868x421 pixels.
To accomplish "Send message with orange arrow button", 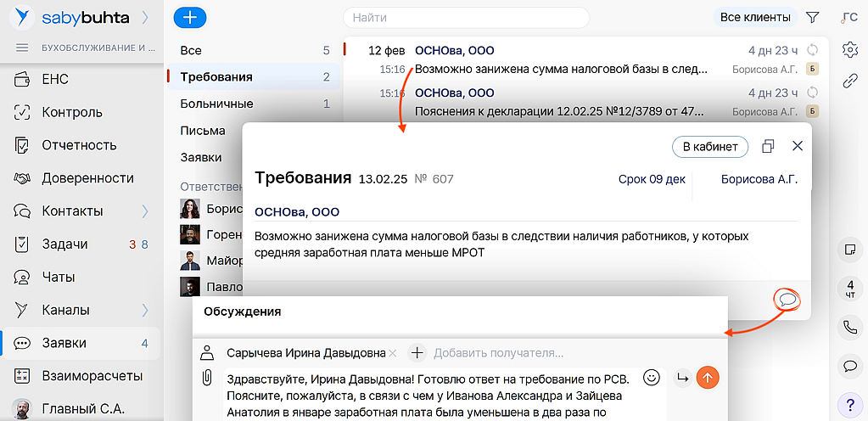I will [707, 378].
